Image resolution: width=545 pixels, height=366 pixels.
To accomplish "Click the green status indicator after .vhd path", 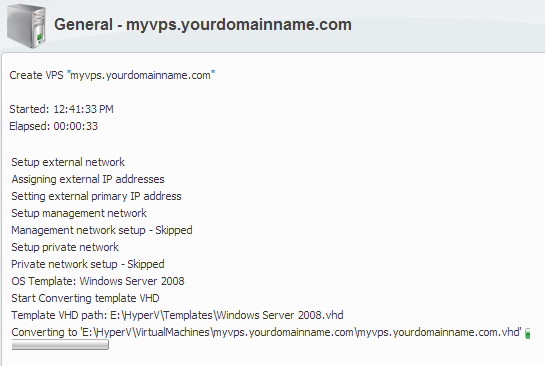I will (x=528, y=333).
